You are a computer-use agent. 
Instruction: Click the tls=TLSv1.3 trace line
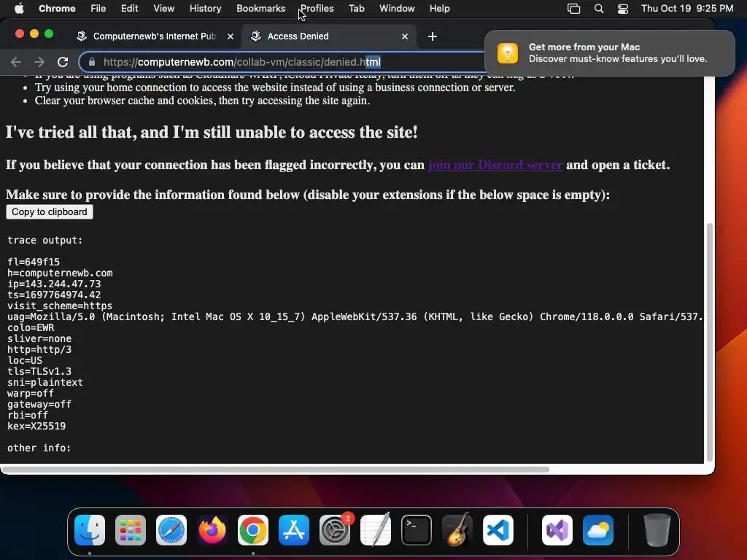[x=39, y=371]
